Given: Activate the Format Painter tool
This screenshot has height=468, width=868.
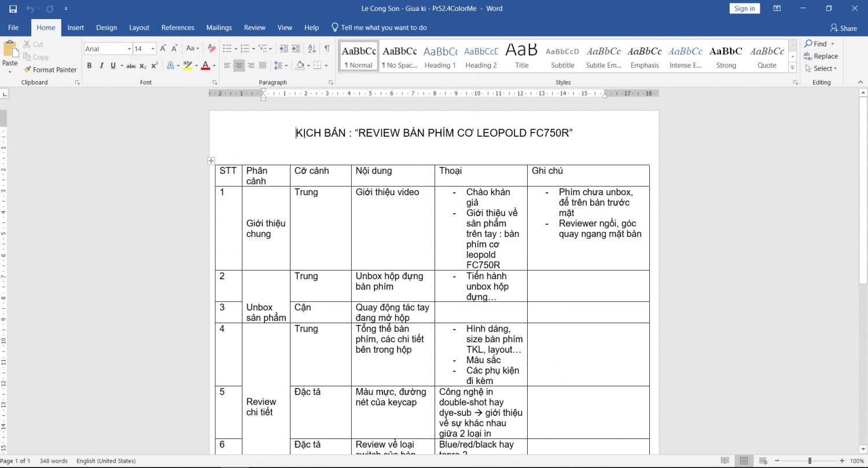Looking at the screenshot, I should tap(50, 70).
